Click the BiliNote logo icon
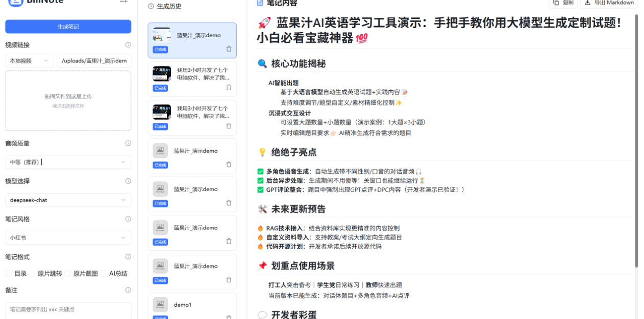This screenshot has width=644, height=319. click(16, 3)
